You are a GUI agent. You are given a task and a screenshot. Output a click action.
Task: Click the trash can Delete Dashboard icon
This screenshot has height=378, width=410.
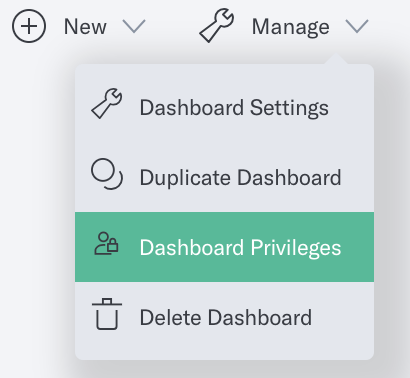(107, 314)
